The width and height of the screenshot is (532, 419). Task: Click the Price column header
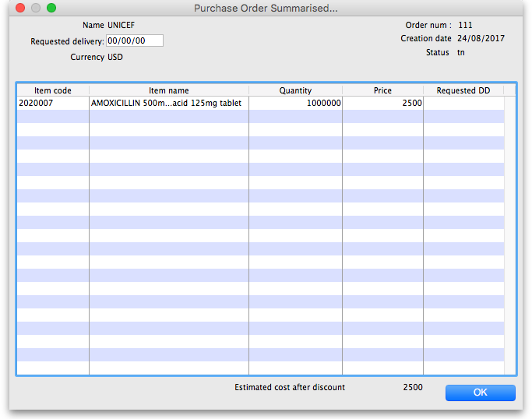pyautogui.click(x=382, y=90)
